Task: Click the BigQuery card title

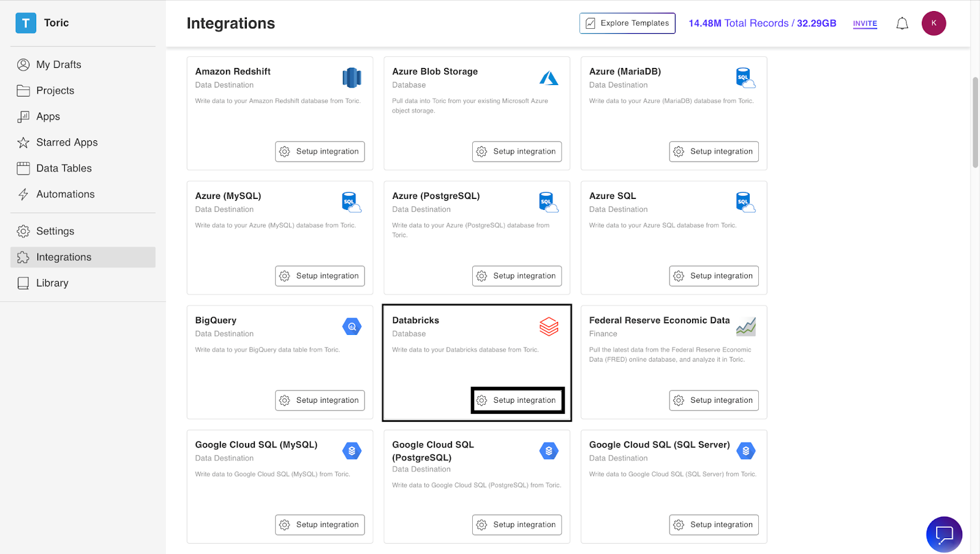Action: click(x=216, y=320)
